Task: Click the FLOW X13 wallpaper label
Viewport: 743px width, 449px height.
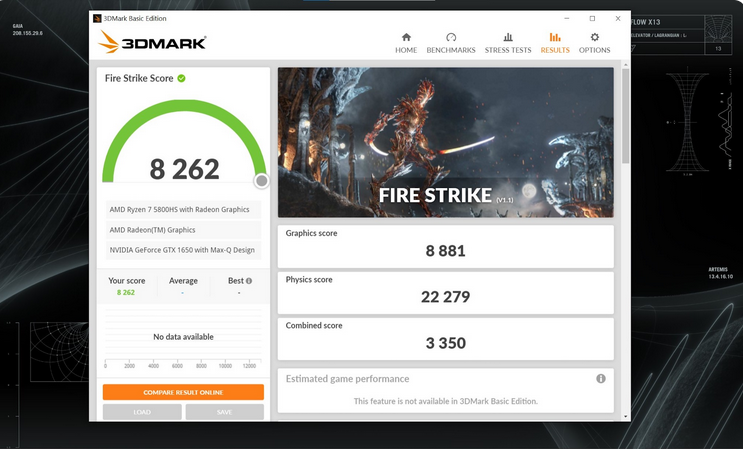Action: pyautogui.click(x=646, y=22)
